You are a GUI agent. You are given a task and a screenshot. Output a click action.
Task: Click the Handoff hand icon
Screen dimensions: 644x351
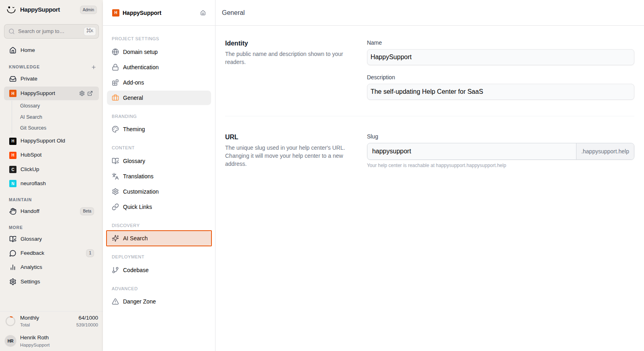13,211
